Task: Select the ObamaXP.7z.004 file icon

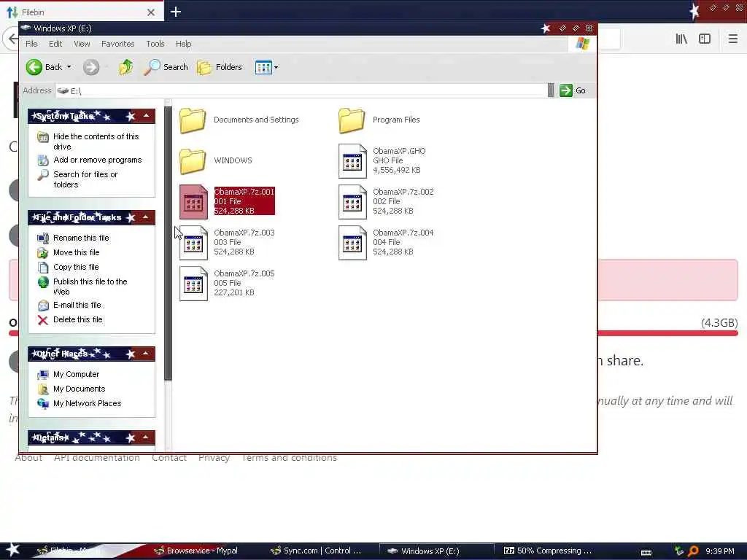Action: 352,243
